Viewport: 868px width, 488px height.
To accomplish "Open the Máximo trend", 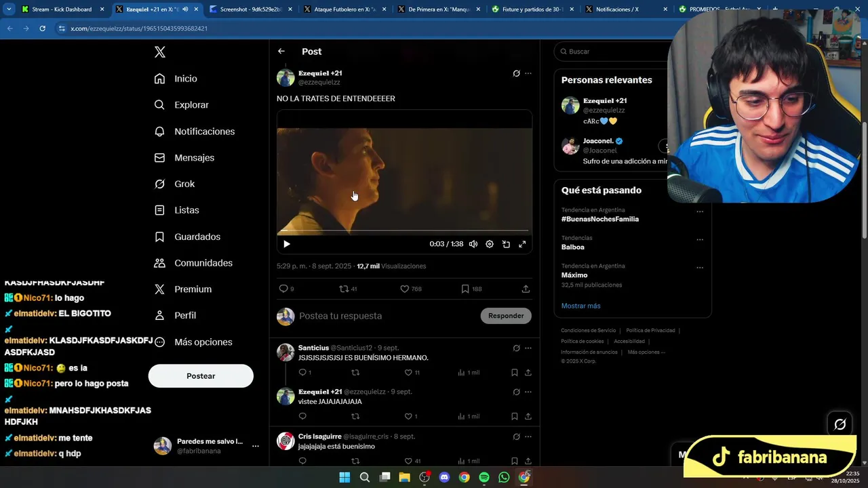I will [x=574, y=275].
